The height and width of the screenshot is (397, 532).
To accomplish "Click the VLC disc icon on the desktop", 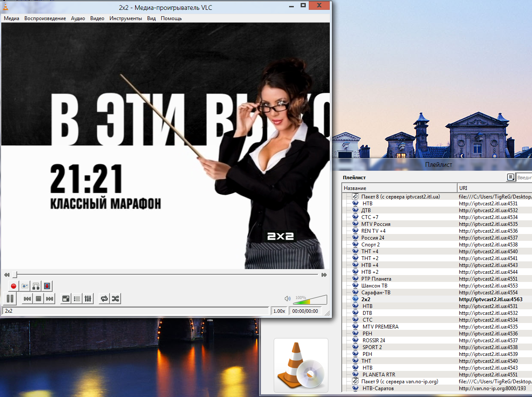I will [x=301, y=365].
